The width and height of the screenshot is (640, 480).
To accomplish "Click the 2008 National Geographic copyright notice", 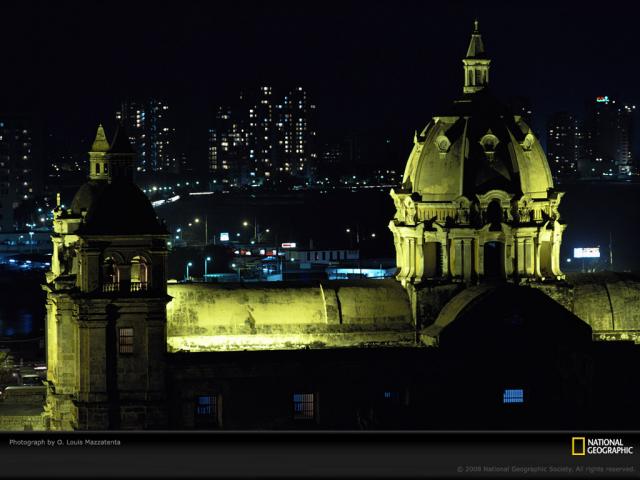I will 545,469.
